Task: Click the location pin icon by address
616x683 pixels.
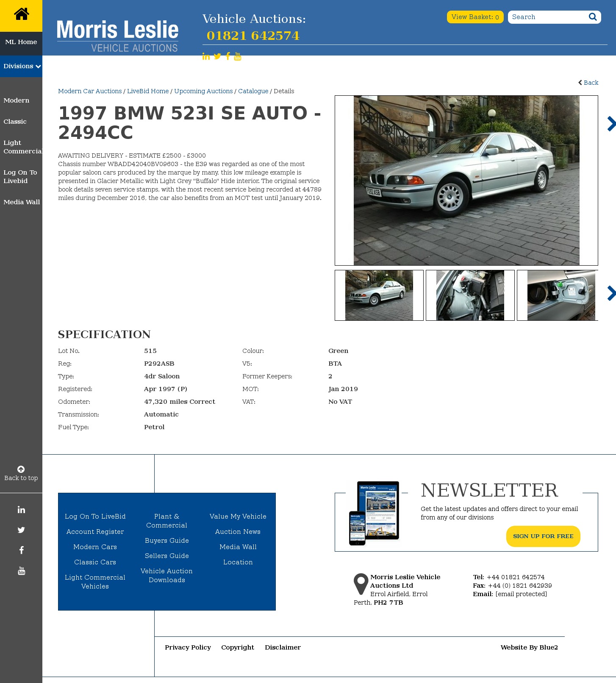Action: [x=361, y=584]
